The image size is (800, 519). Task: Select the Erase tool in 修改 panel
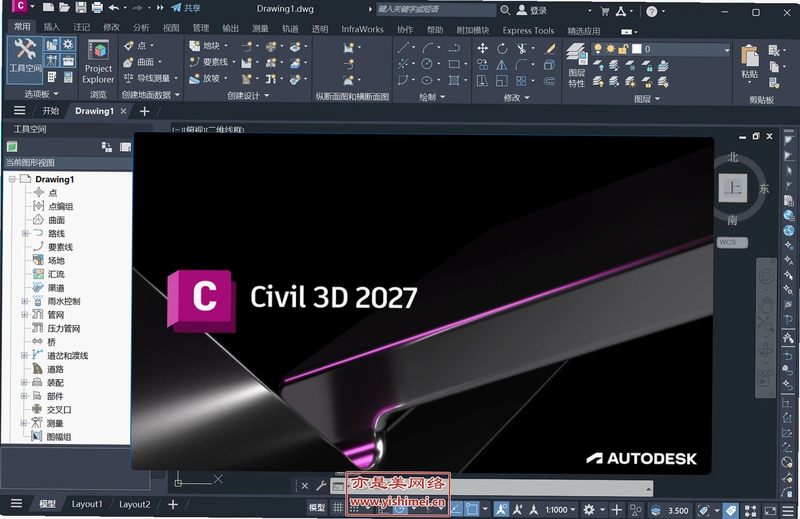coord(549,48)
